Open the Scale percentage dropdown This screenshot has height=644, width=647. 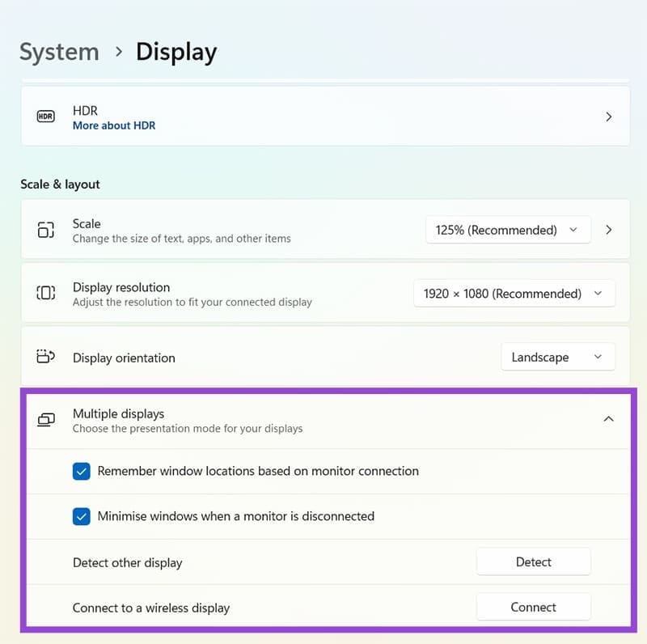507,230
